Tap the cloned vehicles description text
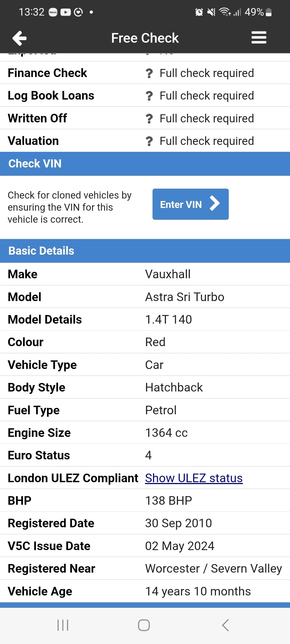Screen dimensions: 290x644 pyautogui.click(x=70, y=207)
